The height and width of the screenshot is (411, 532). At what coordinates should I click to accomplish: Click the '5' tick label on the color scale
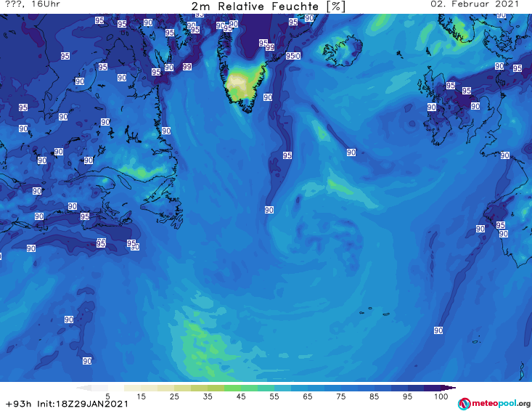click(107, 396)
